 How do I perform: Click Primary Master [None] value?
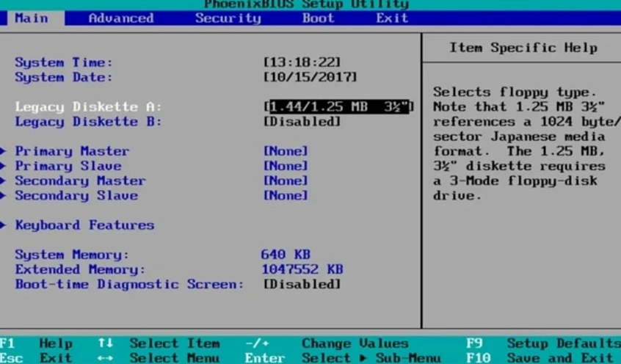[286, 151]
